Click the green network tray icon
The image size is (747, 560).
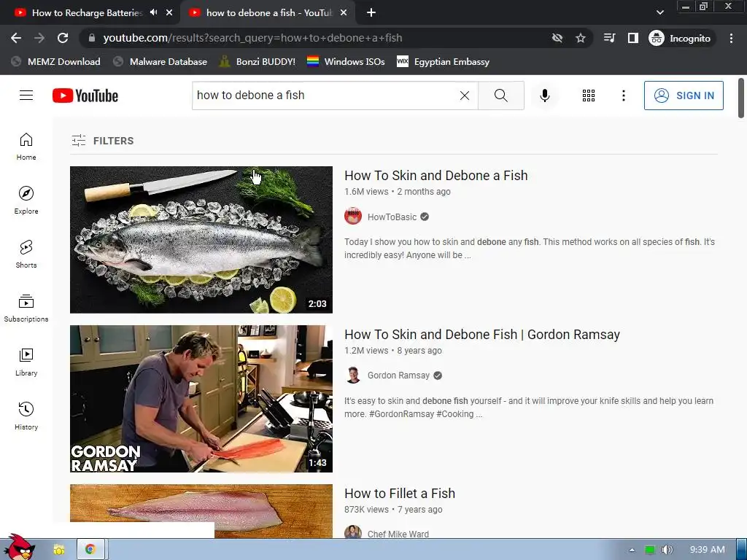click(649, 550)
